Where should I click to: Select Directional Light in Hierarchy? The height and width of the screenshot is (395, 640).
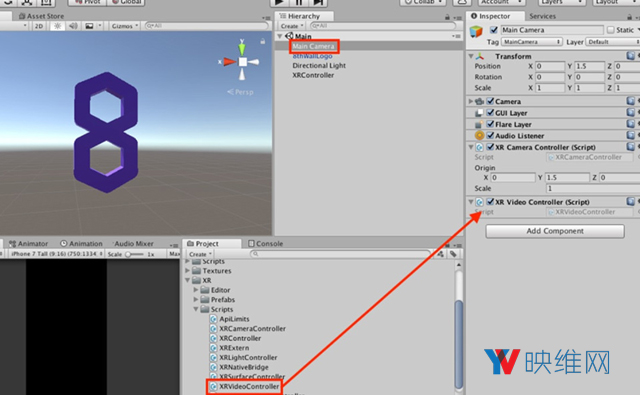(319, 65)
